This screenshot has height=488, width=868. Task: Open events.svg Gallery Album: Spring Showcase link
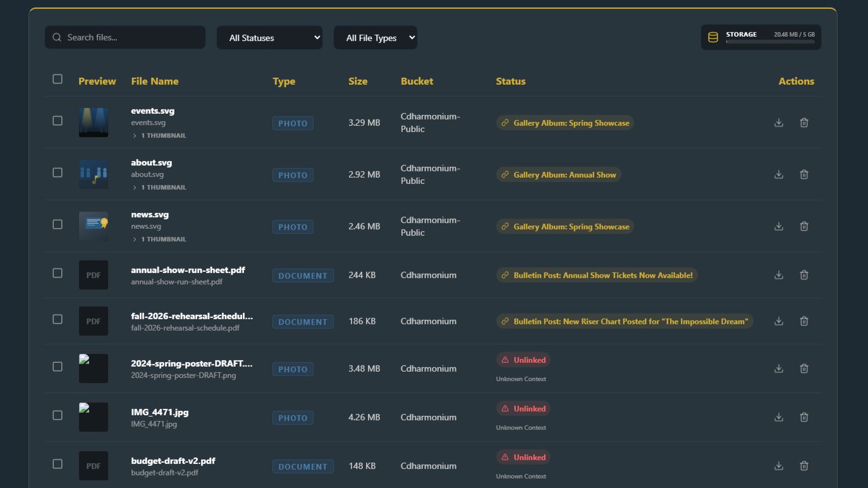[x=565, y=123]
